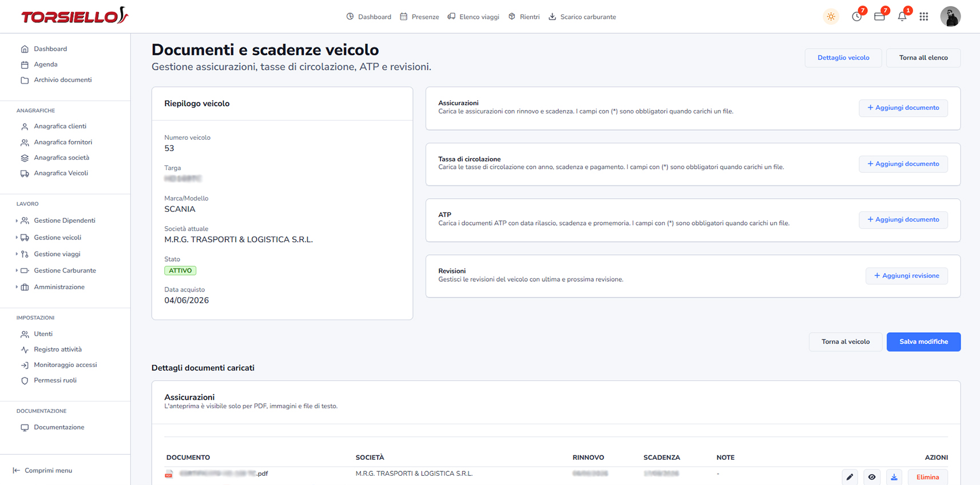Open Presenze in top navigation
The height and width of the screenshot is (485, 980).
[419, 17]
